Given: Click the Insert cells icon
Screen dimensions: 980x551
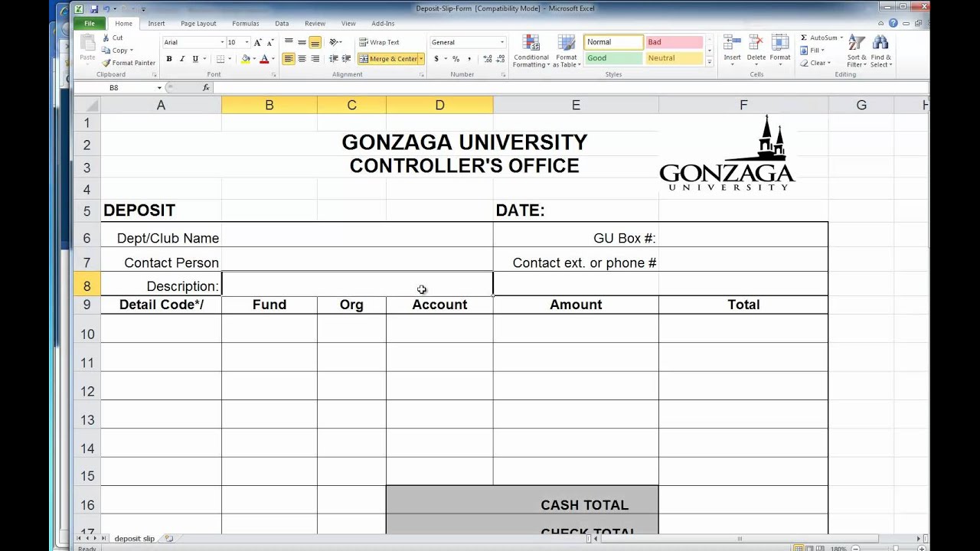Looking at the screenshot, I should click(x=732, y=44).
